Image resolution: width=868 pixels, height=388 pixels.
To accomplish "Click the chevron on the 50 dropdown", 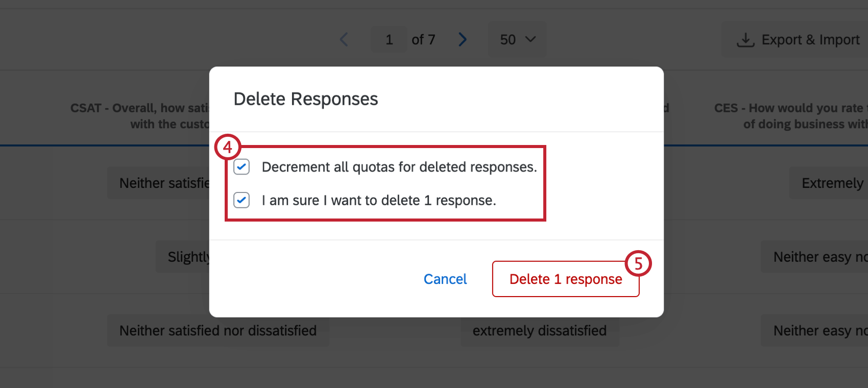I will click(x=530, y=39).
